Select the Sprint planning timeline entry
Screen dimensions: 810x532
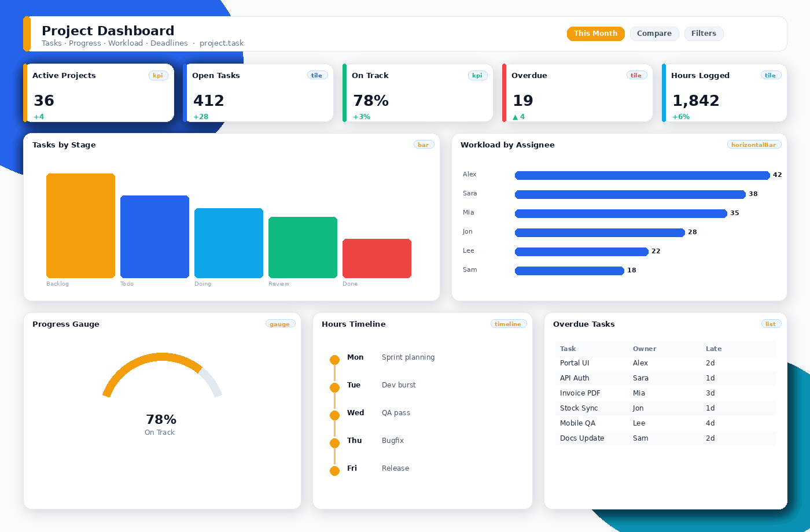pyautogui.click(x=408, y=357)
